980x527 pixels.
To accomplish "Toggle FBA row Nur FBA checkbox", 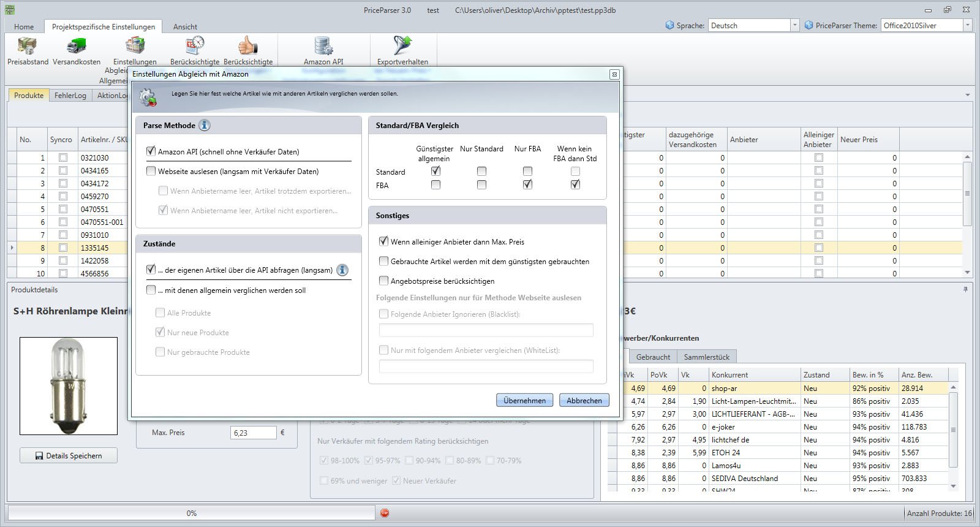I will point(527,184).
